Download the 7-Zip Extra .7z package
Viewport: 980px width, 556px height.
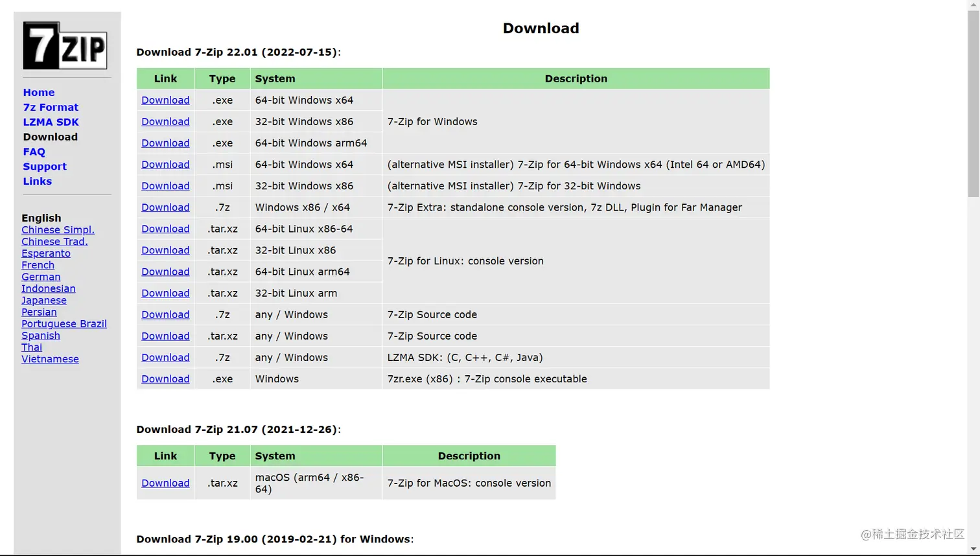[165, 207]
